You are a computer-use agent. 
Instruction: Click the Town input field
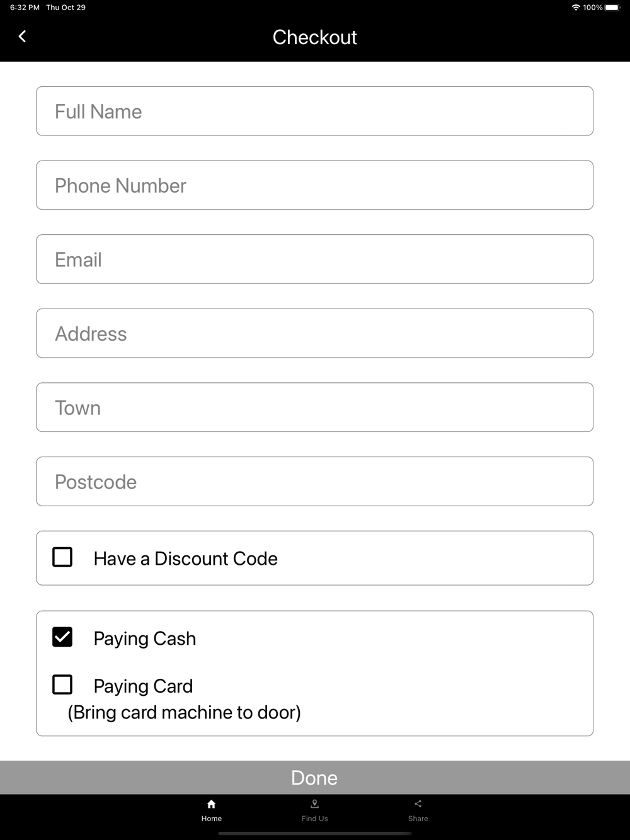[x=315, y=407]
